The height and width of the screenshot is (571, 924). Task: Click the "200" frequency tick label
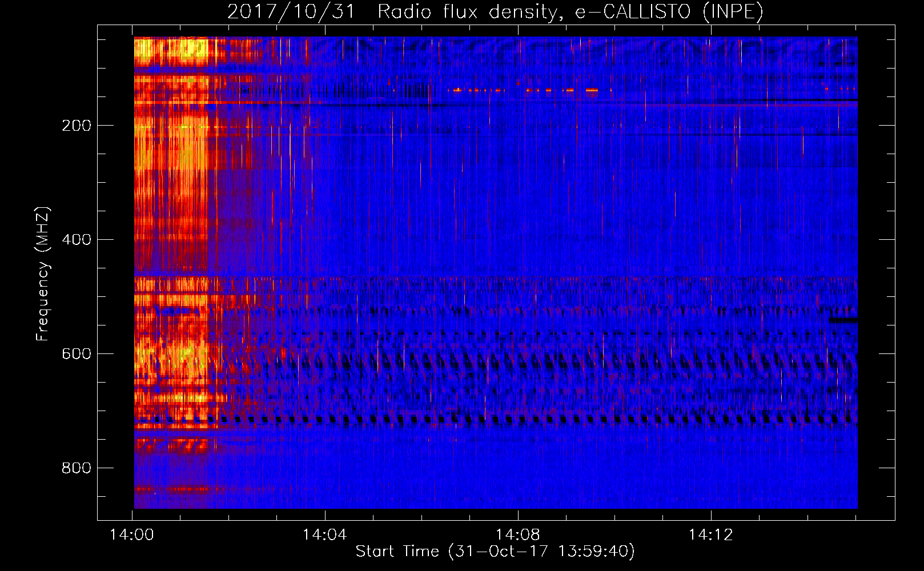point(77,126)
